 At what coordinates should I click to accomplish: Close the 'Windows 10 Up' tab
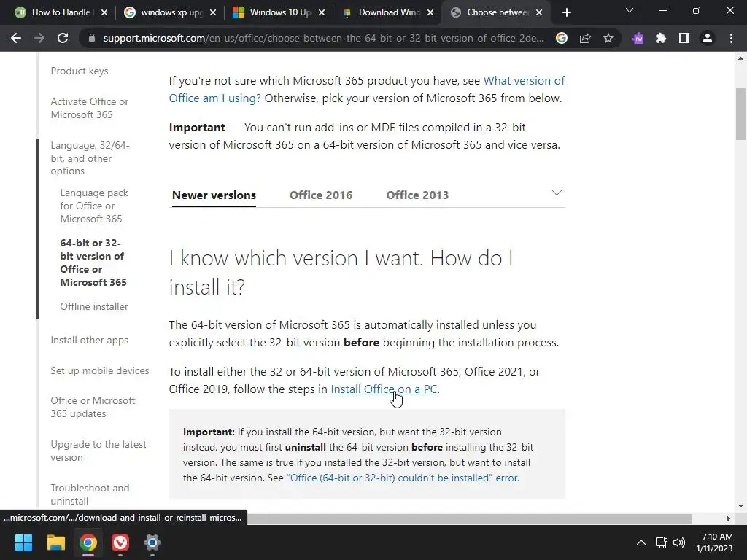322,12
